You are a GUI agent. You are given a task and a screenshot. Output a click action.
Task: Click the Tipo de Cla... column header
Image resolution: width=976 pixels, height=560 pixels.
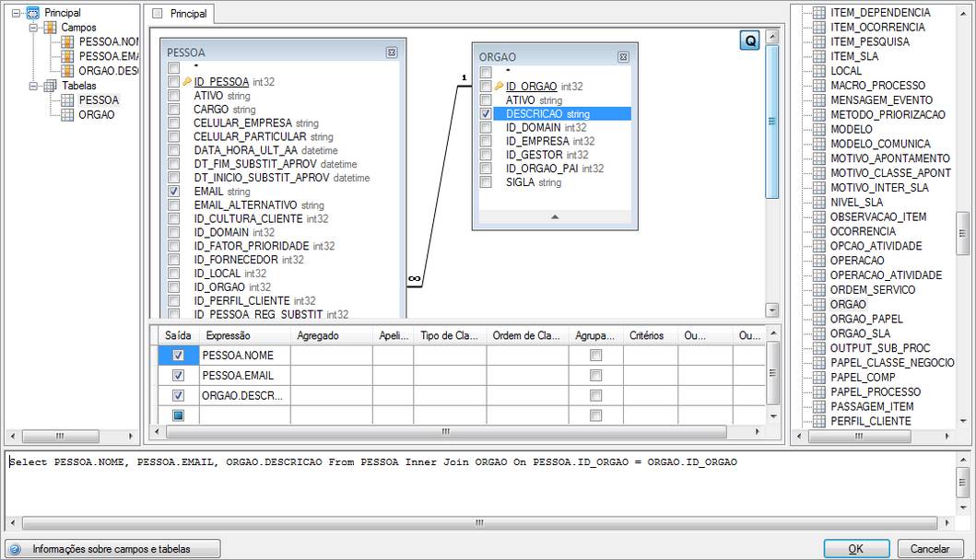tap(450, 335)
